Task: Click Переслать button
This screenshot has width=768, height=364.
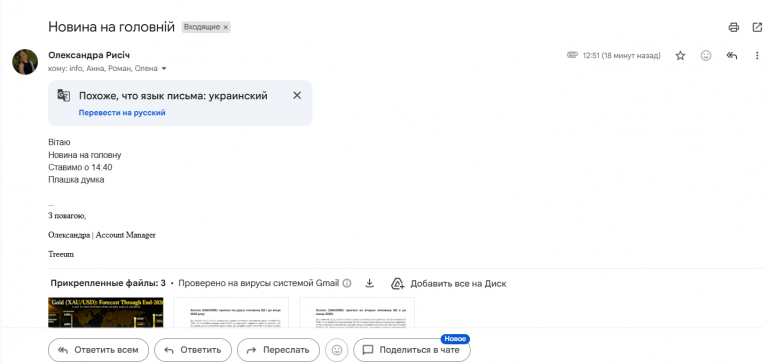Action: 278,350
